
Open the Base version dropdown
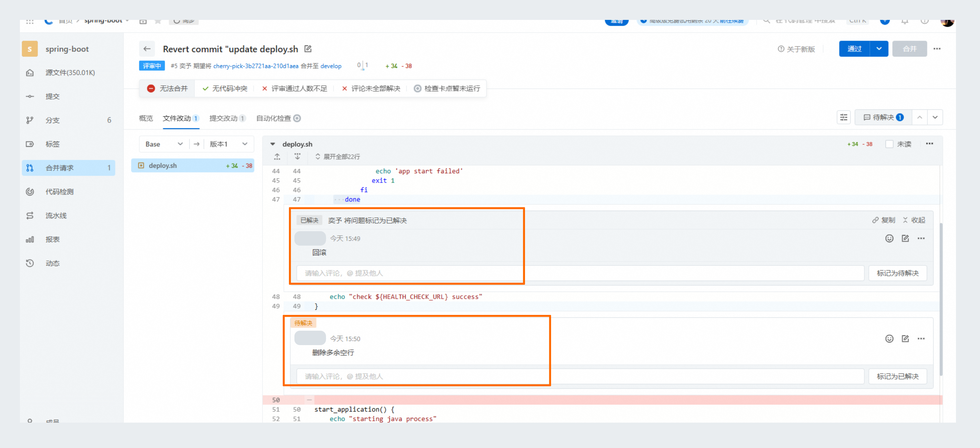point(164,144)
